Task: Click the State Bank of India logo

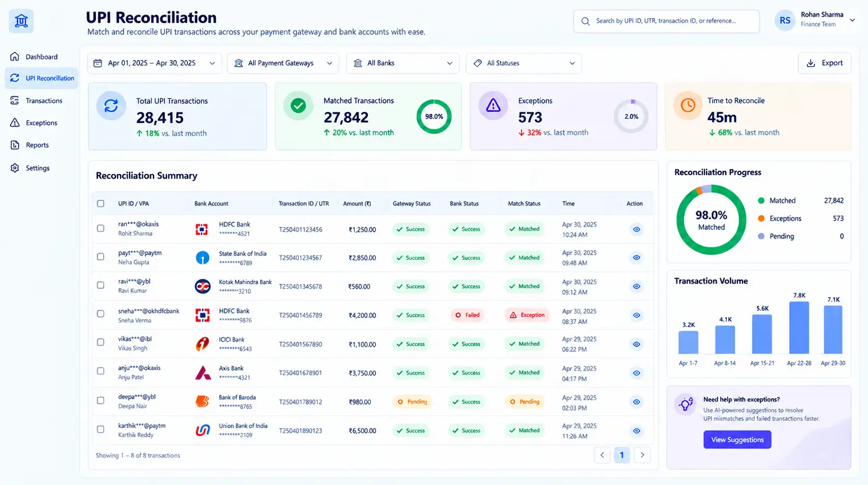Action: pyautogui.click(x=202, y=257)
